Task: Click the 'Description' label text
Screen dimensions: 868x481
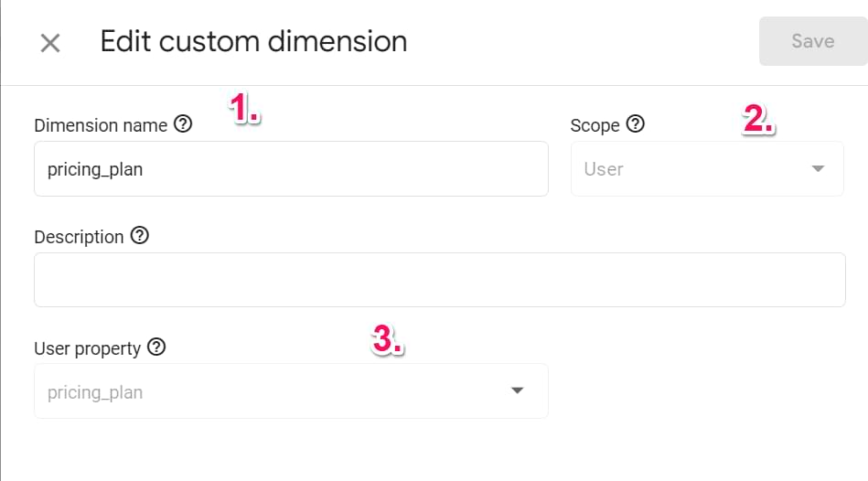Action: (x=79, y=237)
